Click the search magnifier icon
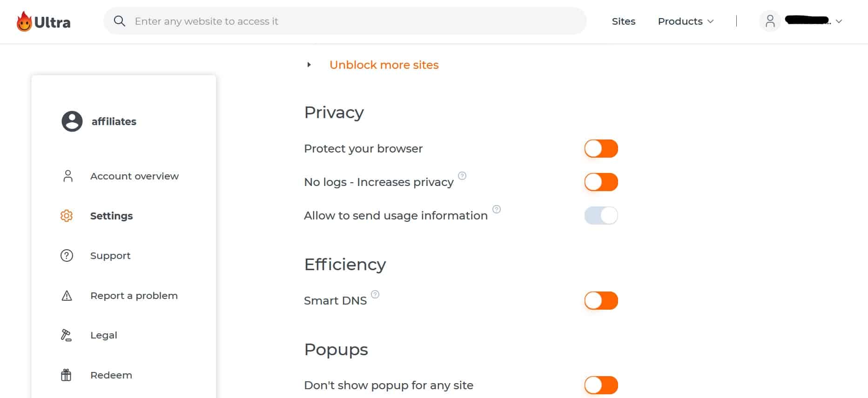Screen dimensions: 868x398 [120, 21]
